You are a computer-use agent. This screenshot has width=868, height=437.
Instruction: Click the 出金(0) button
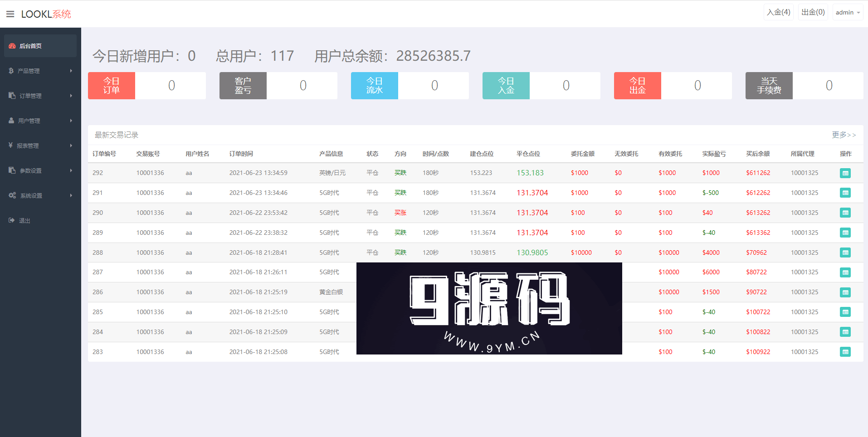click(x=813, y=12)
